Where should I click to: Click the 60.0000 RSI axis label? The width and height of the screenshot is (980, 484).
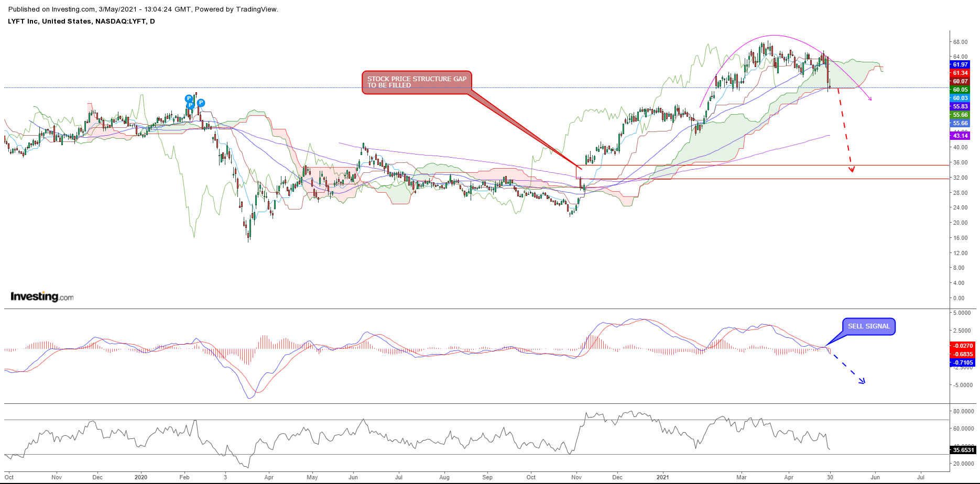pos(963,429)
